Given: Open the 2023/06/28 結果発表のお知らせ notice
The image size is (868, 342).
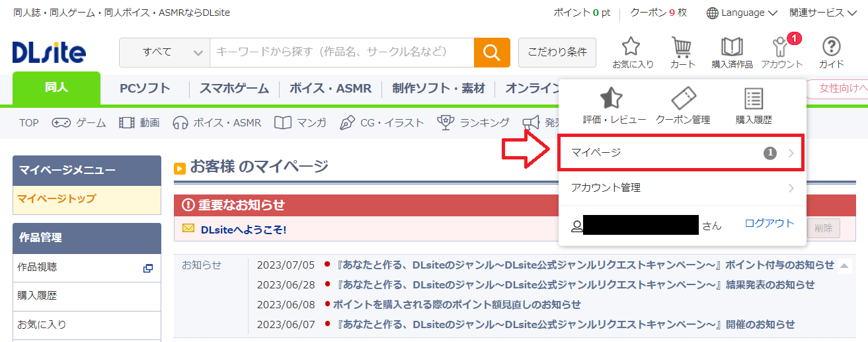Looking at the screenshot, I should click(x=575, y=284).
